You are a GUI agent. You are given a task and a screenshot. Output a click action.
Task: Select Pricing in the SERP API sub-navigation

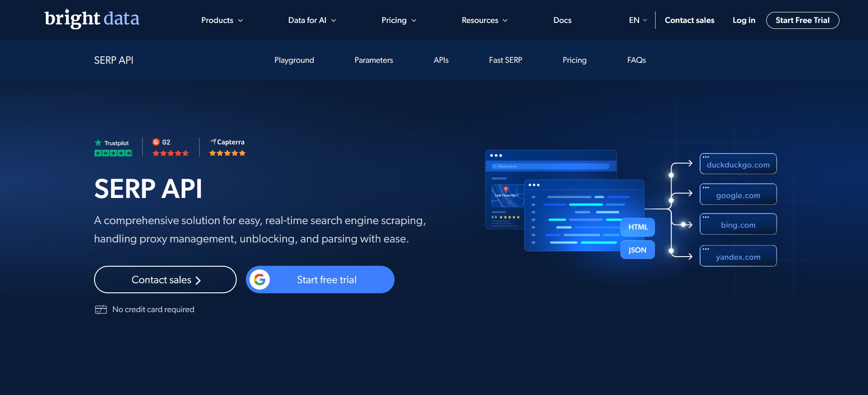(574, 60)
